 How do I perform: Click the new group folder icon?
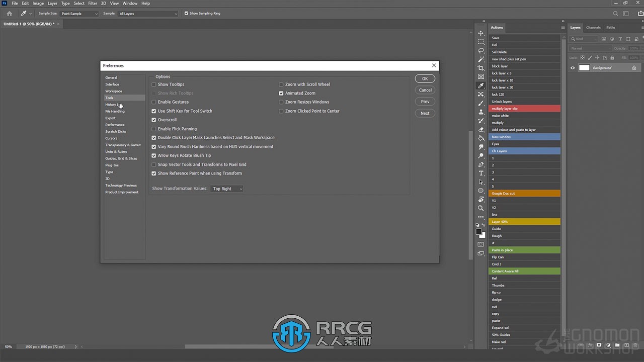click(x=617, y=345)
